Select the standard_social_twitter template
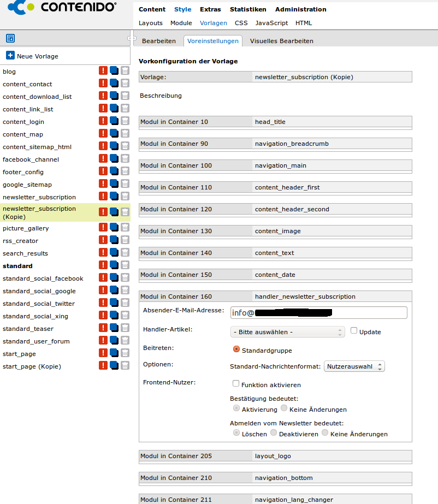This screenshot has height=504, width=438. click(x=39, y=304)
